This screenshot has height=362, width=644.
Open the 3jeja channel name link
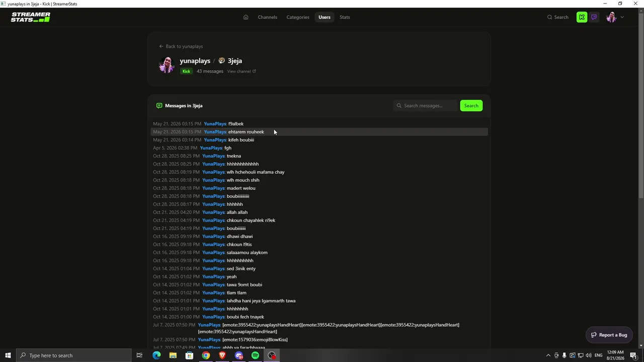coord(235,61)
